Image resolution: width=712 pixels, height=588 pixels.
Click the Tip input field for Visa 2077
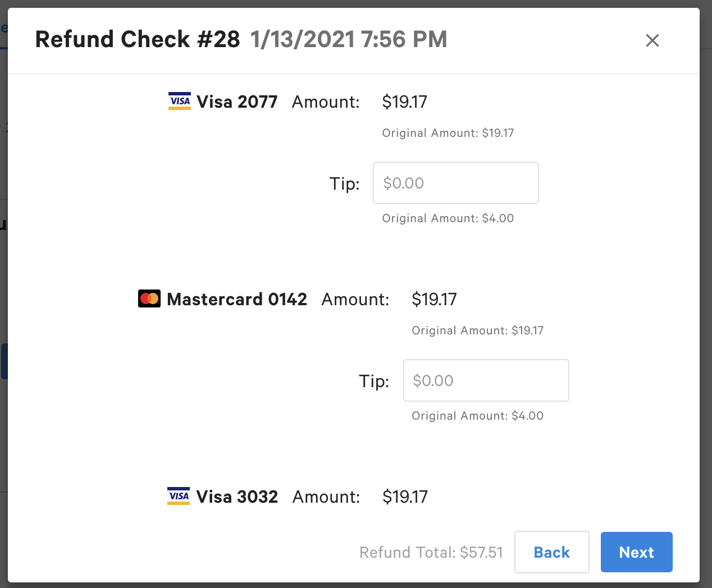pos(455,183)
